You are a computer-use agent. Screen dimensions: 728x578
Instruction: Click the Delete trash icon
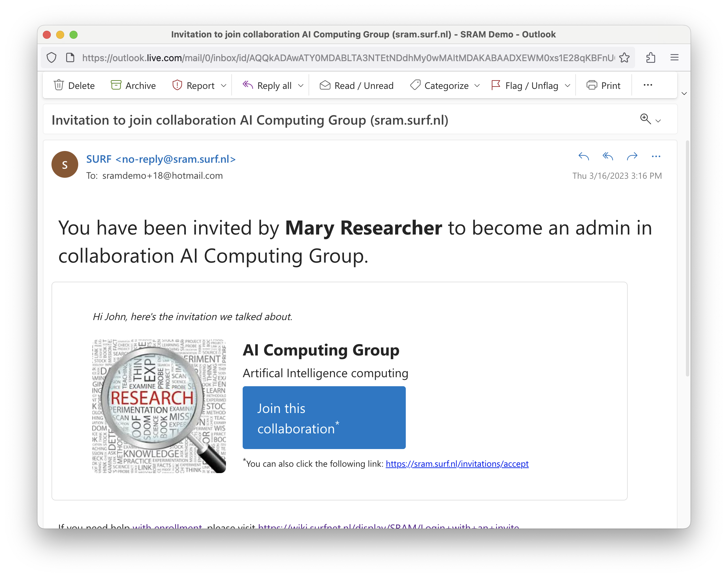pyautogui.click(x=59, y=86)
